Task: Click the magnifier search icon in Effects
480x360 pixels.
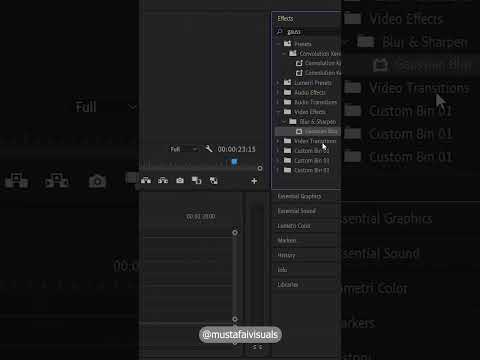Action: click(279, 32)
